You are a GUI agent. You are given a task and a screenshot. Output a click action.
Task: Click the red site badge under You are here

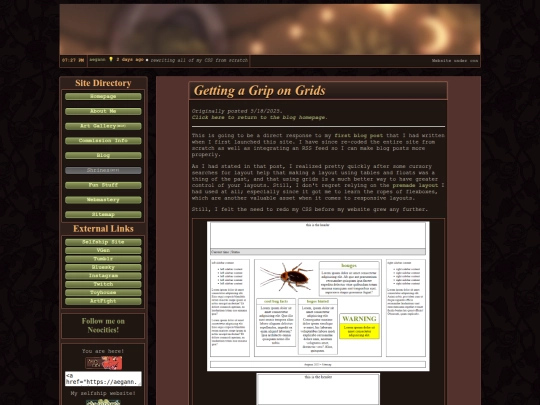(x=104, y=363)
